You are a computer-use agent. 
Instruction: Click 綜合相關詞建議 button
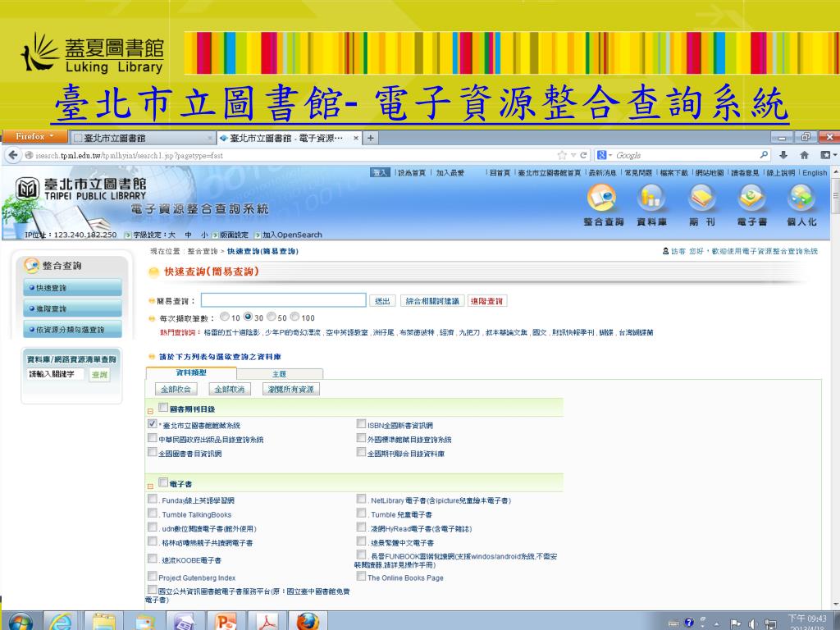pos(432,301)
